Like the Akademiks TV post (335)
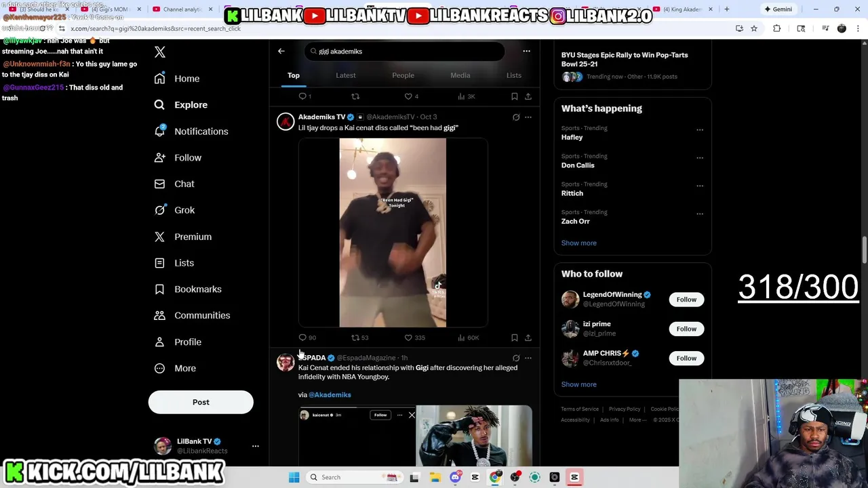 (414, 338)
